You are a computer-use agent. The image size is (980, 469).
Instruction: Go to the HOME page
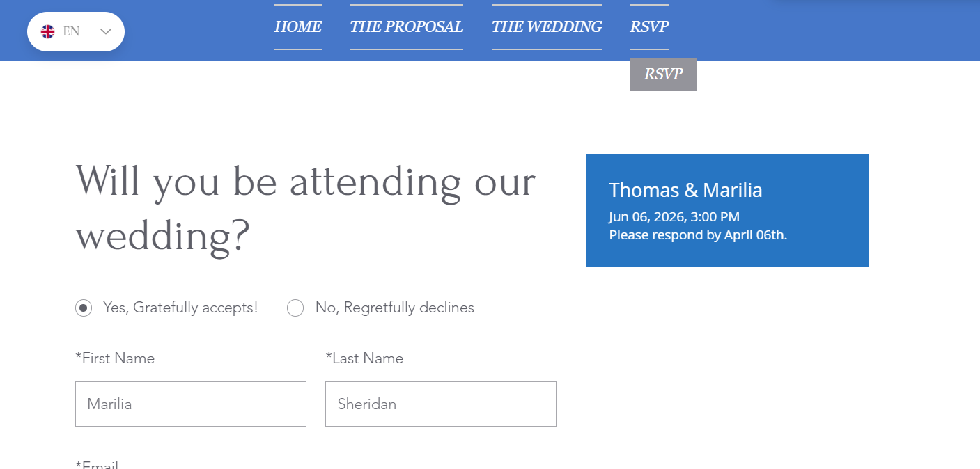tap(297, 27)
